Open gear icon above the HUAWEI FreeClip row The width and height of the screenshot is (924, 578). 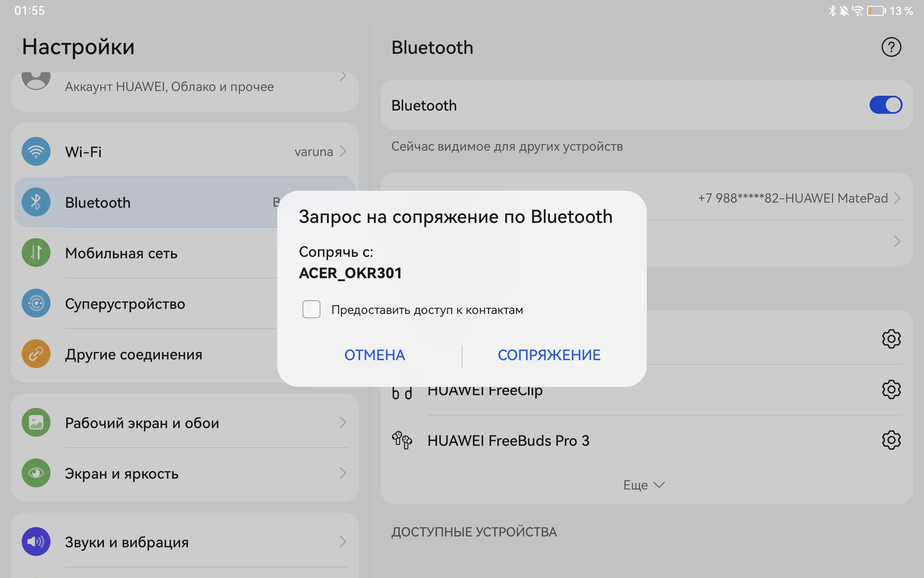[891, 339]
